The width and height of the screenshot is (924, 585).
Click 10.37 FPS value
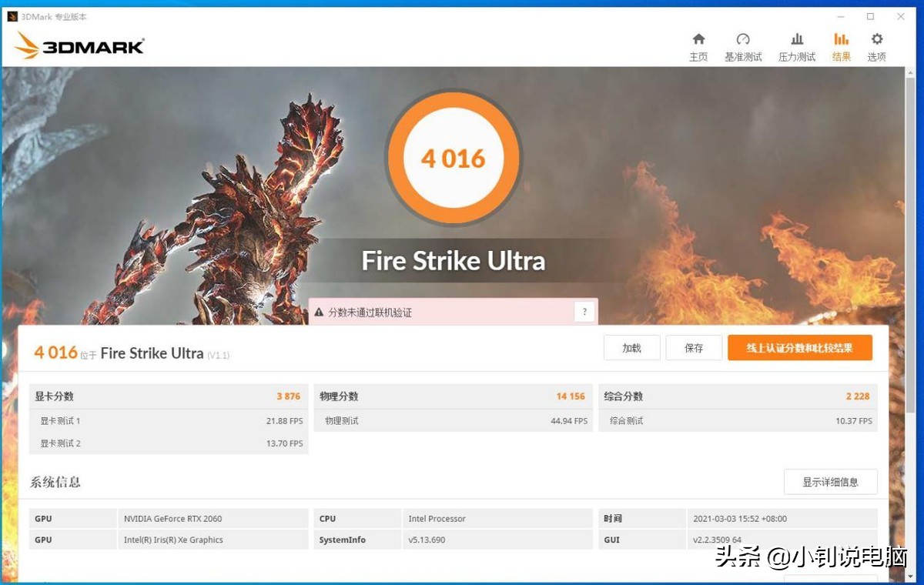(854, 421)
